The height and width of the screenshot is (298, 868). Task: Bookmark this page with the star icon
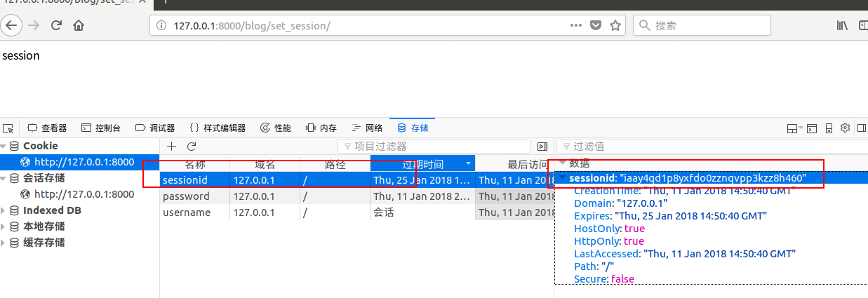[615, 26]
